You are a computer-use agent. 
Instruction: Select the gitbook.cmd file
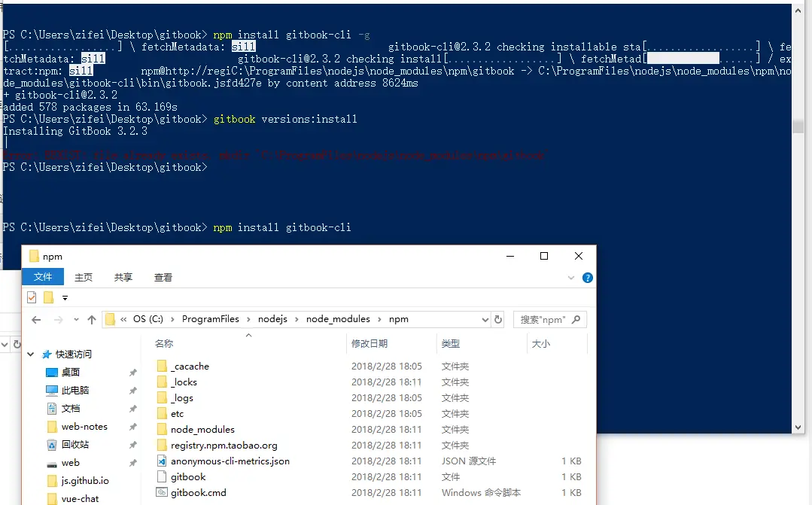pos(199,492)
